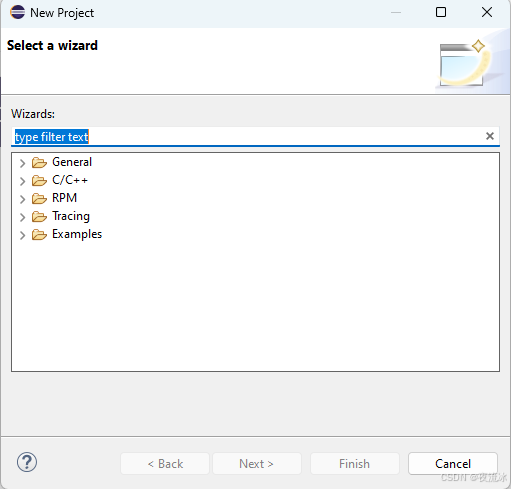Click the Eclipse logo in title bar
The image size is (511, 489).
click(17, 12)
